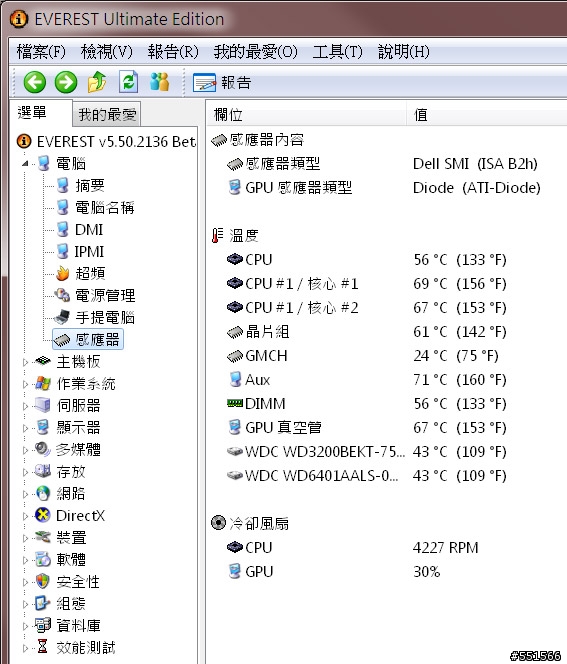The height and width of the screenshot is (664, 567).
Task: Click the 作業系統 Windows flag icon
Action: point(43,383)
